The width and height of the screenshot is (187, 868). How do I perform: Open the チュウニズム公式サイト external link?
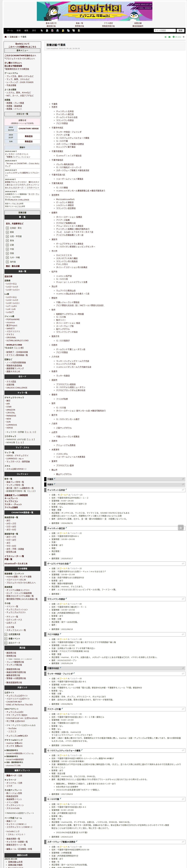(17, 696)
